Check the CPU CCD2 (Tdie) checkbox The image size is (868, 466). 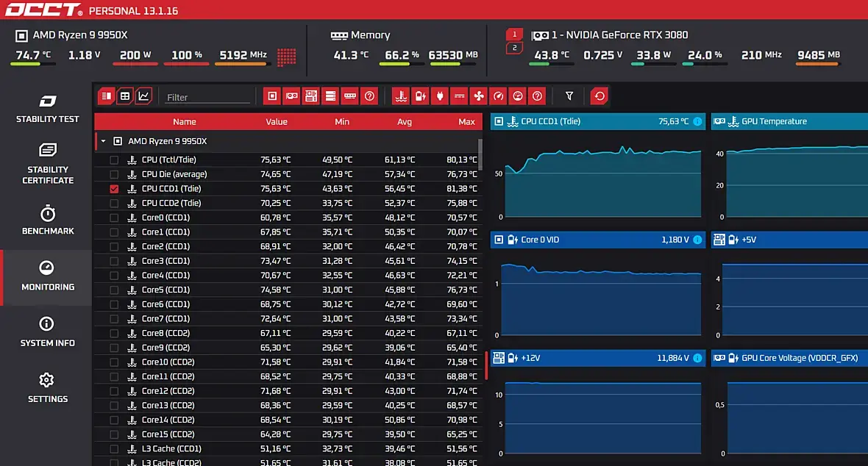114,203
